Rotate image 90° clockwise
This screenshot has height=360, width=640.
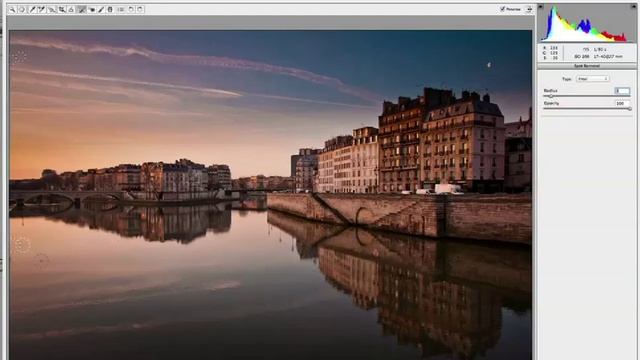tap(140, 9)
